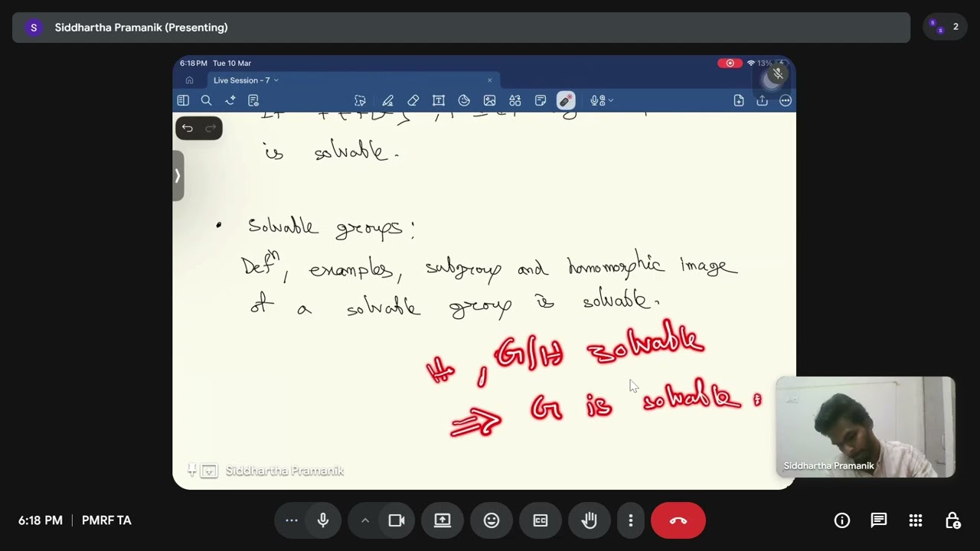This screenshot has width=980, height=551.
Task: Click Siddhartha Pramanik video thumbnail
Action: 866,427
